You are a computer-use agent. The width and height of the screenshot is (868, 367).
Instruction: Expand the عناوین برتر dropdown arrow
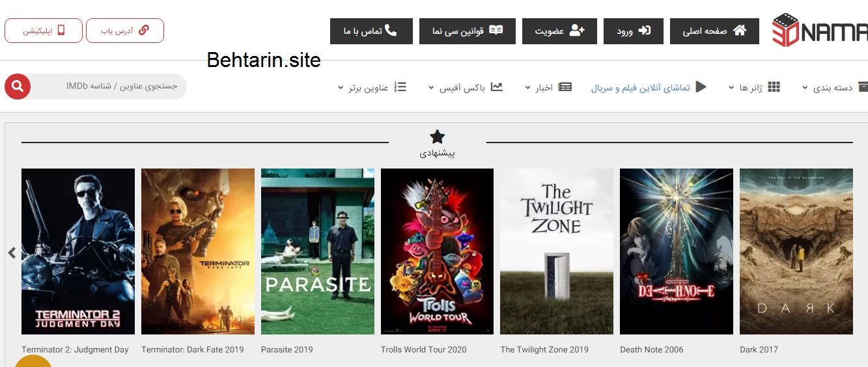click(x=341, y=88)
